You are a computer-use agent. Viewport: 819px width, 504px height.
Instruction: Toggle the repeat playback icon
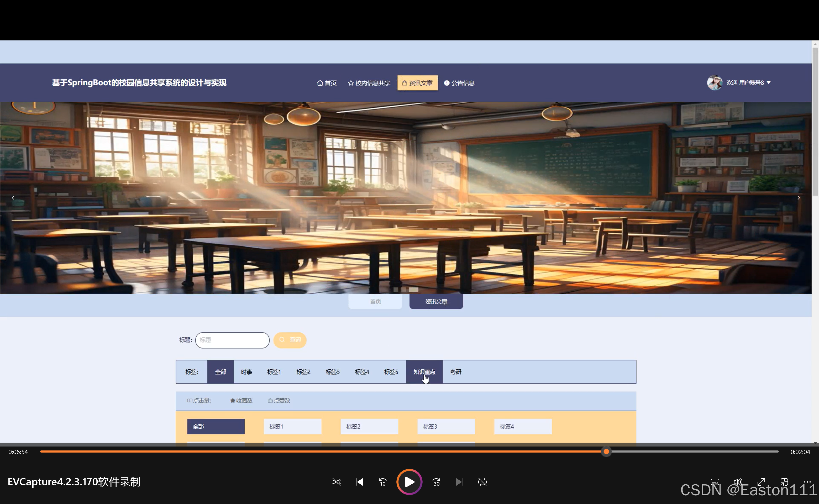coord(482,482)
